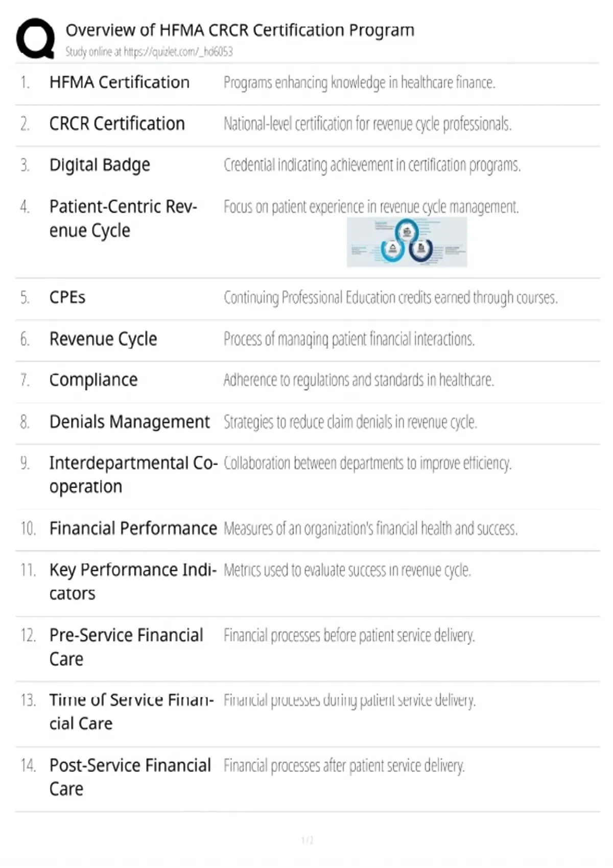Click the 'Digital Badge' term

[100, 165]
